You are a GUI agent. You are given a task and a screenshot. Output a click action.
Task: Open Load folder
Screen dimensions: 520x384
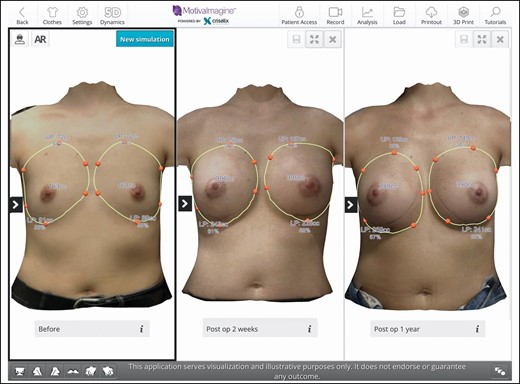pyautogui.click(x=399, y=16)
